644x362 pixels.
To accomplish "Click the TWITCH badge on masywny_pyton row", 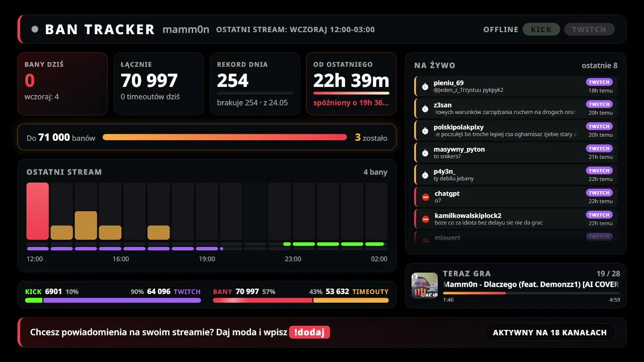I will pyautogui.click(x=599, y=148).
